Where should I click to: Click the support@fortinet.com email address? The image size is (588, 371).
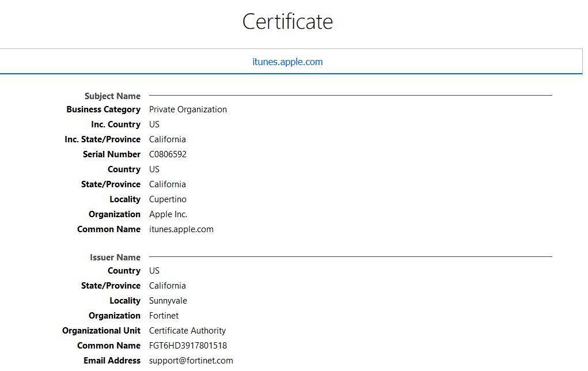coord(191,361)
